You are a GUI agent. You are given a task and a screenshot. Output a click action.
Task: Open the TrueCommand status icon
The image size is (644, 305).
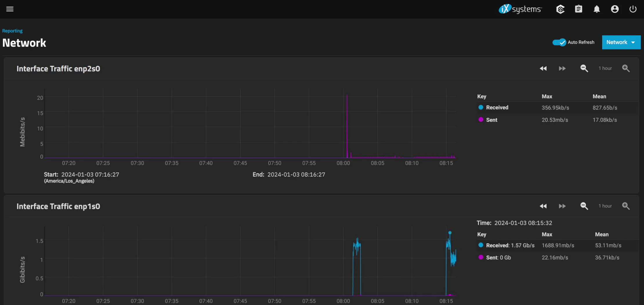560,9
